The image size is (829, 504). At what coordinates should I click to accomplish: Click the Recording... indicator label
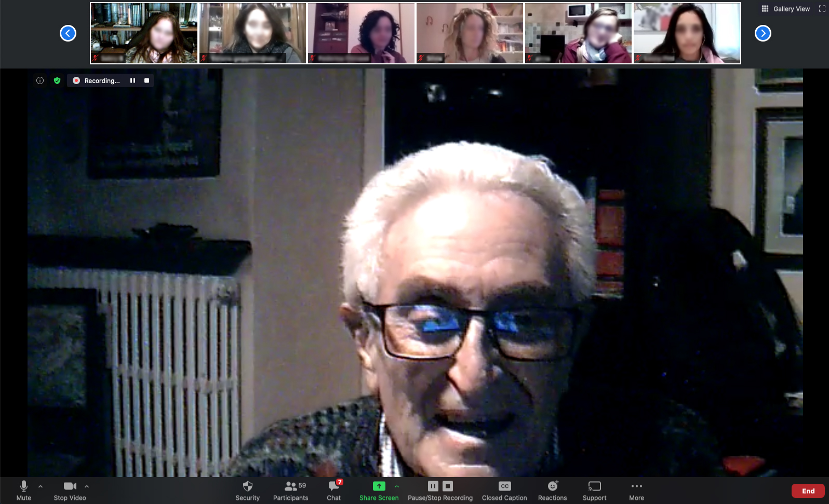[x=102, y=80]
